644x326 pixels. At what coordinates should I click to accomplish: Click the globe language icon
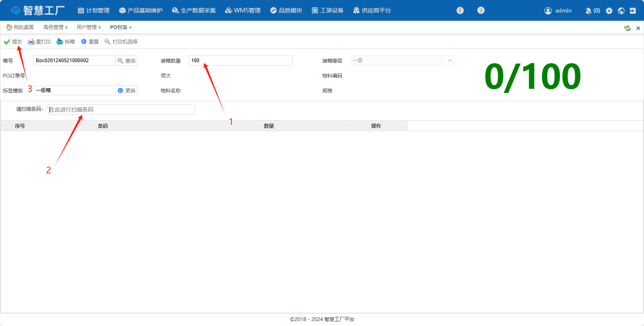pyautogui.click(x=621, y=11)
